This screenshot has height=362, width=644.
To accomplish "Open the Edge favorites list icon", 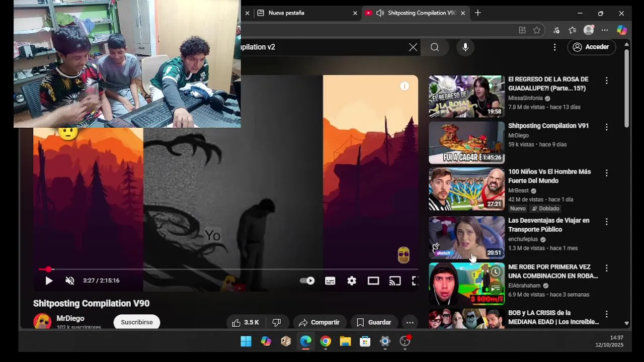I will (573, 30).
